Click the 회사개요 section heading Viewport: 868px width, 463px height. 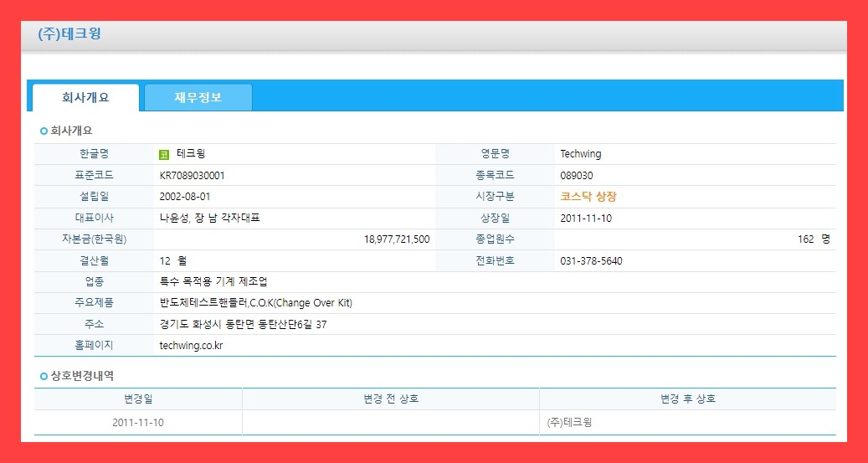click(x=71, y=131)
